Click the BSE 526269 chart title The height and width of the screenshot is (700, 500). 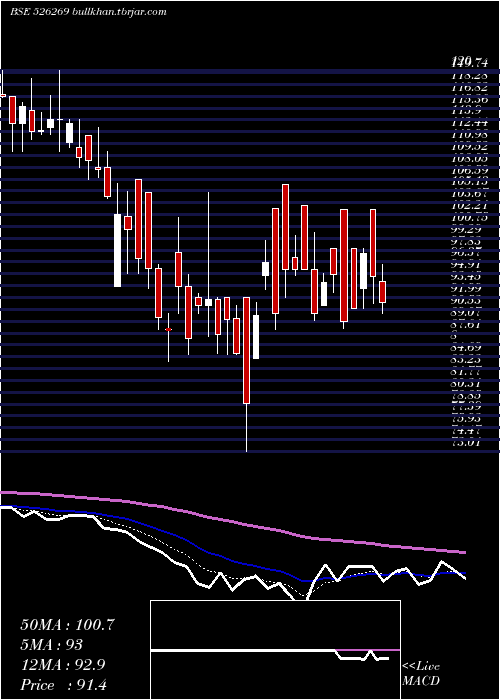(x=88, y=12)
